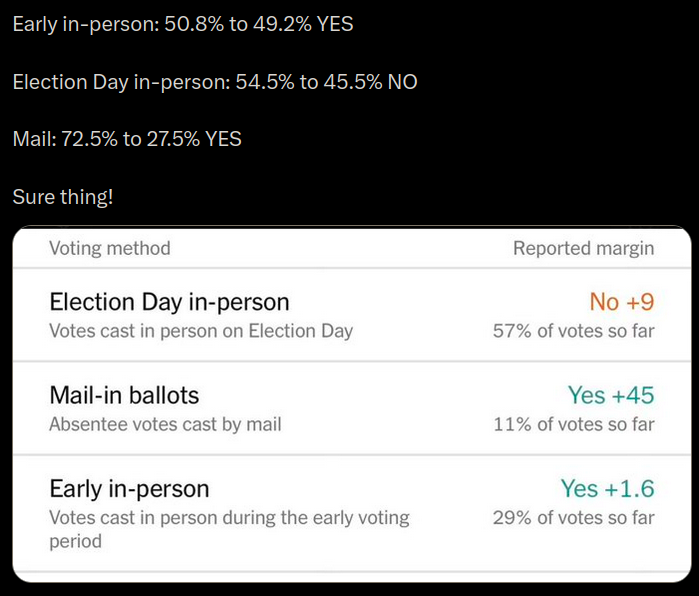Select the Mail-in ballots row title
Screen dimensions: 699x596
coord(124,395)
